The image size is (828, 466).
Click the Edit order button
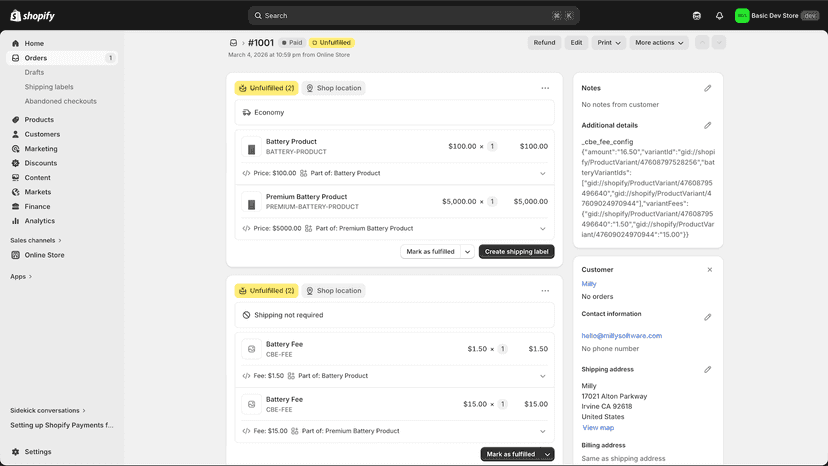576,42
